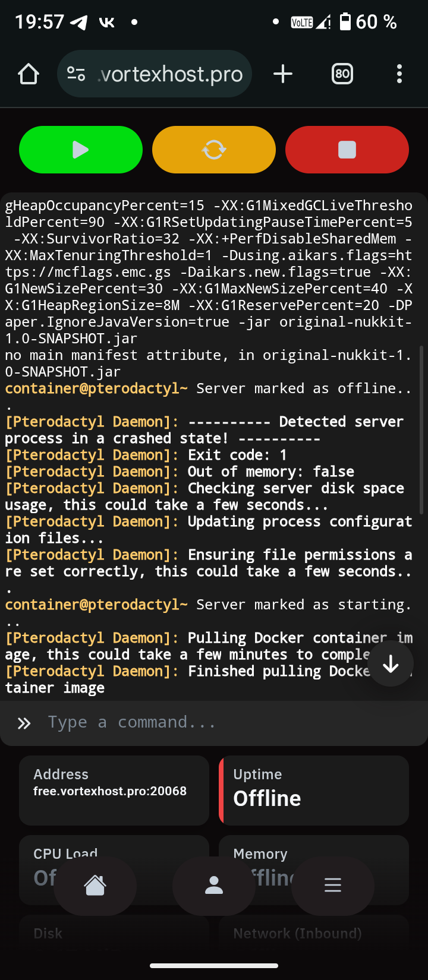Select the server address free.vortexhost.pro:20068

click(110, 791)
